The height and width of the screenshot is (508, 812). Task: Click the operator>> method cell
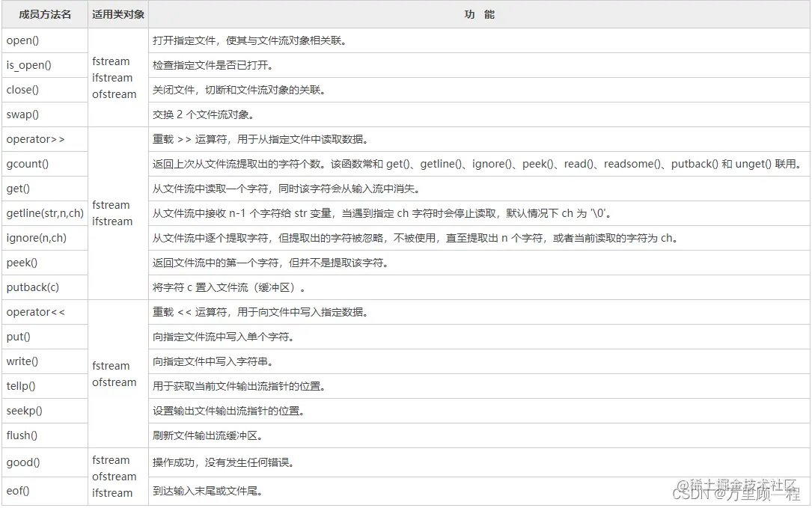coord(45,139)
